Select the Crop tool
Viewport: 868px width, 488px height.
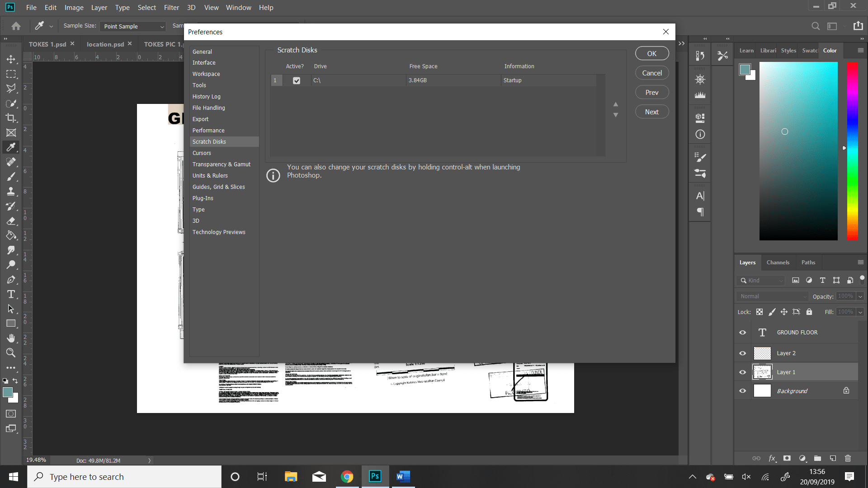coord(11,117)
